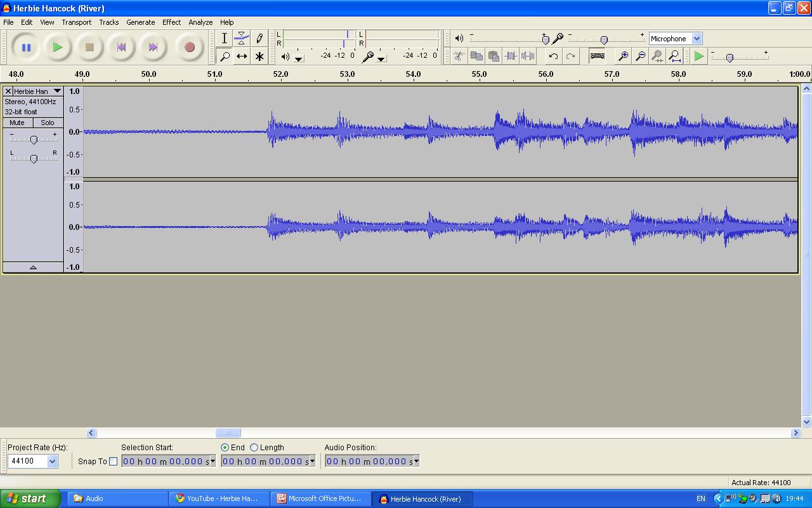Open the Edit menu
The image size is (812, 508).
click(x=27, y=22)
